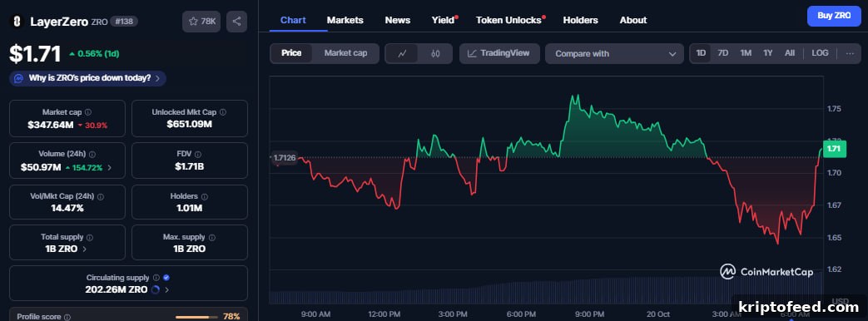Click the 1.01M holders value
This screenshot has width=868, height=321.
pyautogui.click(x=189, y=208)
